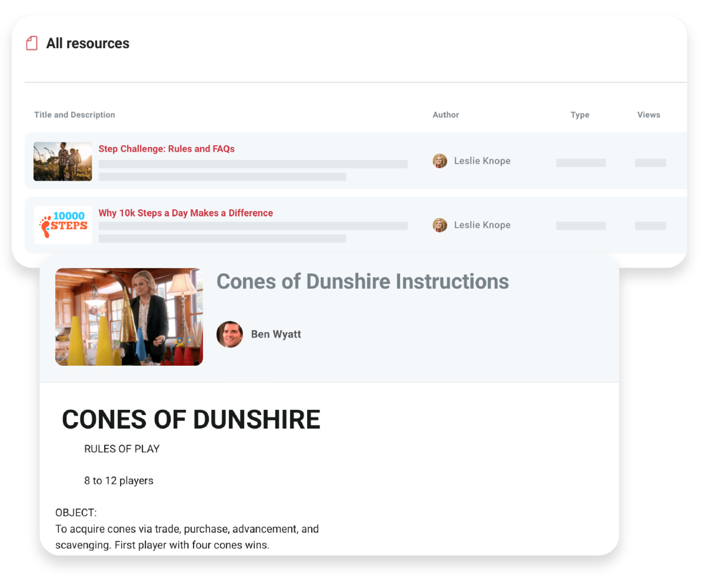Click the All resources document icon

point(32,43)
